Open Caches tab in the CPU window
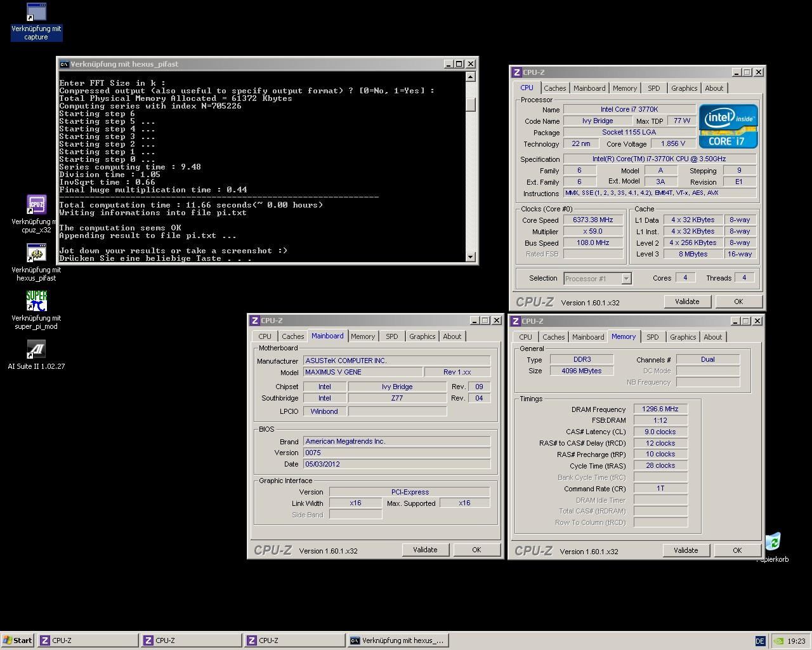Image resolution: width=812 pixels, height=650 pixels. coord(554,88)
